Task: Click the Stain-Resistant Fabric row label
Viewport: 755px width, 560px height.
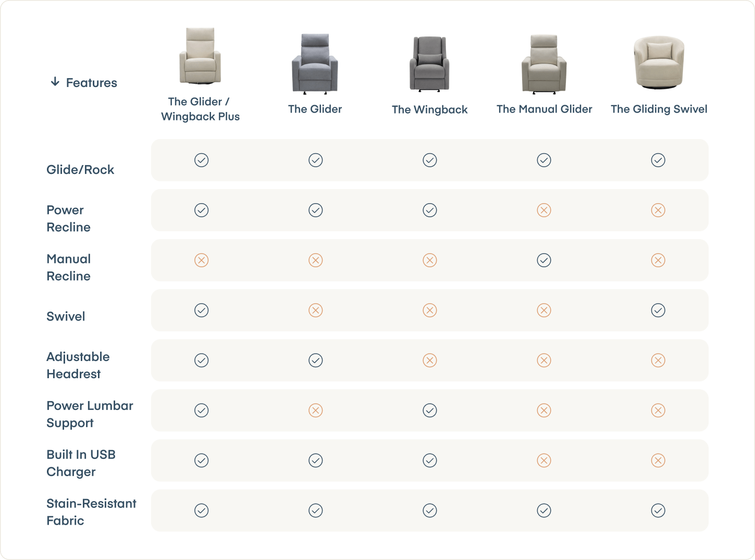Action: (x=91, y=512)
